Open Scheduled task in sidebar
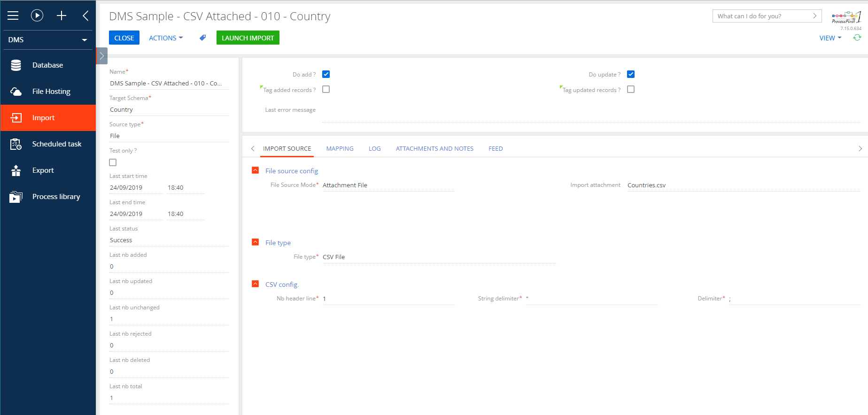The width and height of the screenshot is (868, 415). pyautogui.click(x=48, y=144)
